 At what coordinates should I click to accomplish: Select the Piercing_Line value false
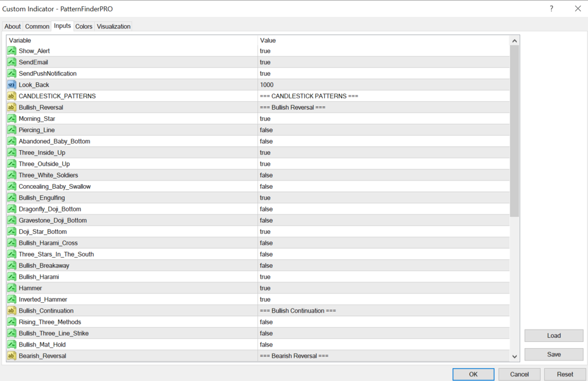click(x=266, y=130)
